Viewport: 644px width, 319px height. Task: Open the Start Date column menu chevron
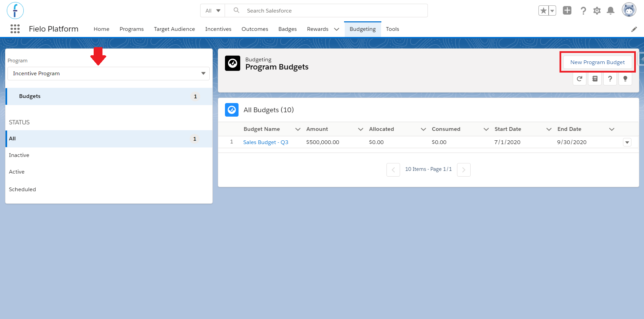(549, 129)
